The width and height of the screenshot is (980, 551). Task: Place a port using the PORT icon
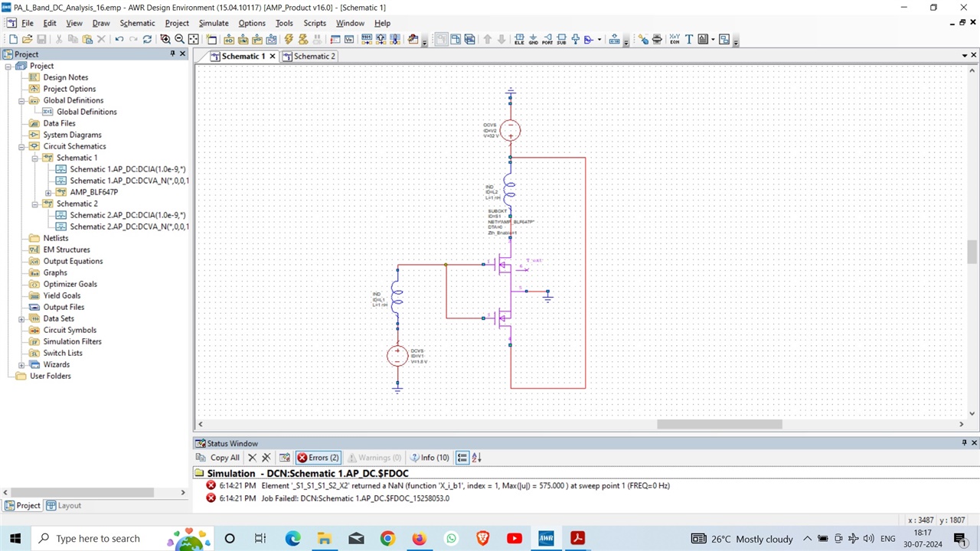tap(547, 39)
